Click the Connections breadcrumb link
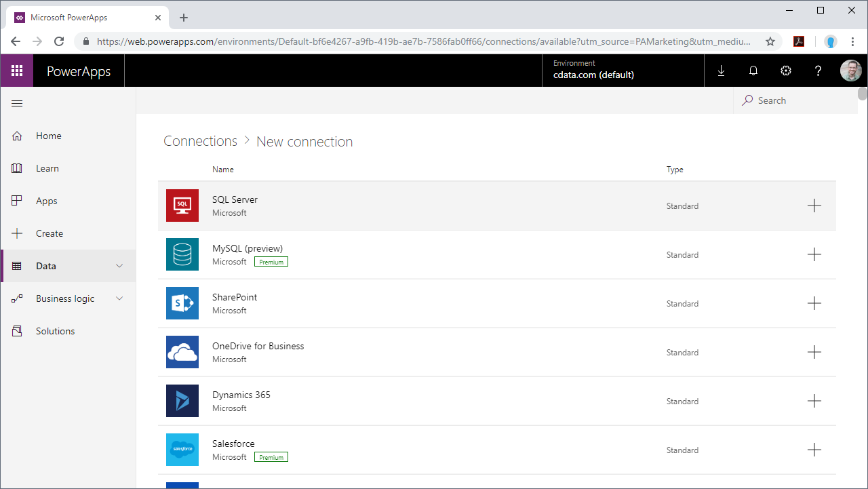Image resolution: width=868 pixels, height=489 pixels. [x=200, y=141]
